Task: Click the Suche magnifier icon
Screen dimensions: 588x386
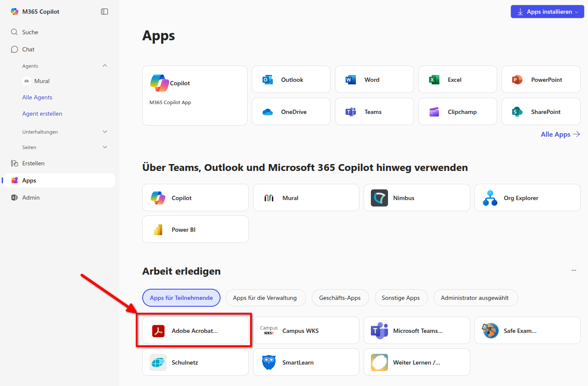Action: (15, 32)
